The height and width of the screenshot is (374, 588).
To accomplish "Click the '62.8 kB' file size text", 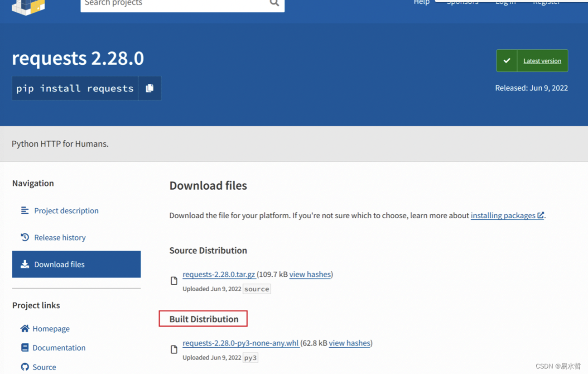I will pos(315,343).
